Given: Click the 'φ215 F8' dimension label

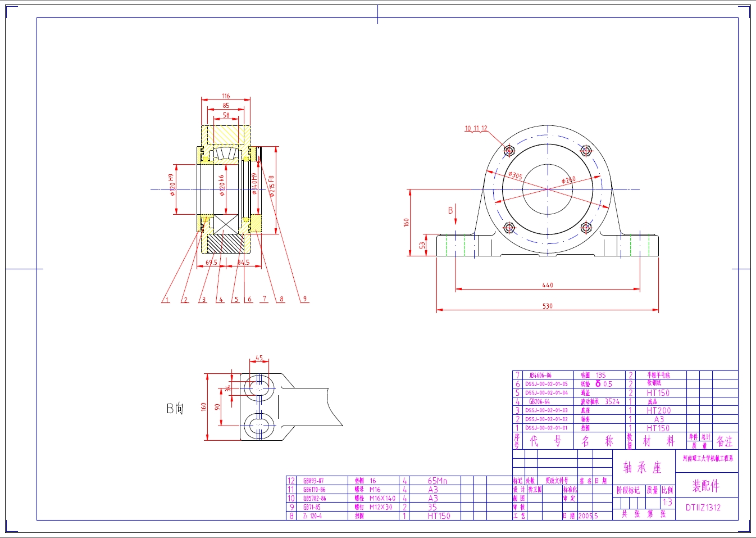Looking at the screenshot, I should [x=272, y=186].
